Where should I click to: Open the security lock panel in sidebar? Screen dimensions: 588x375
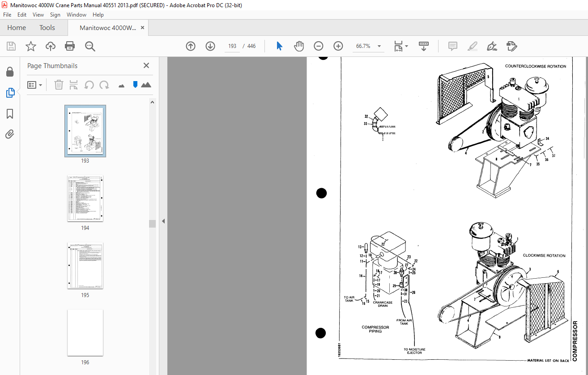10,72
